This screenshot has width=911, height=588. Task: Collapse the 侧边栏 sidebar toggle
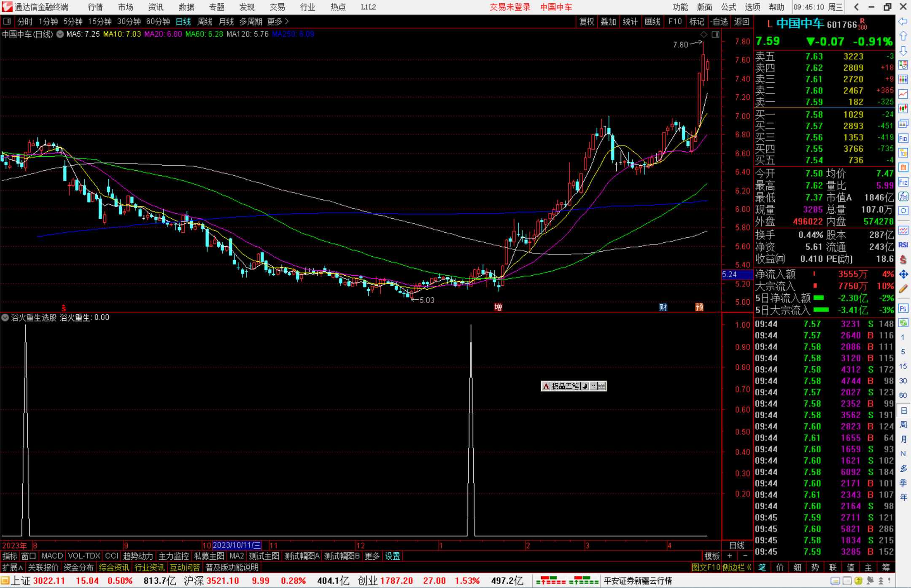pyautogui.click(x=737, y=567)
